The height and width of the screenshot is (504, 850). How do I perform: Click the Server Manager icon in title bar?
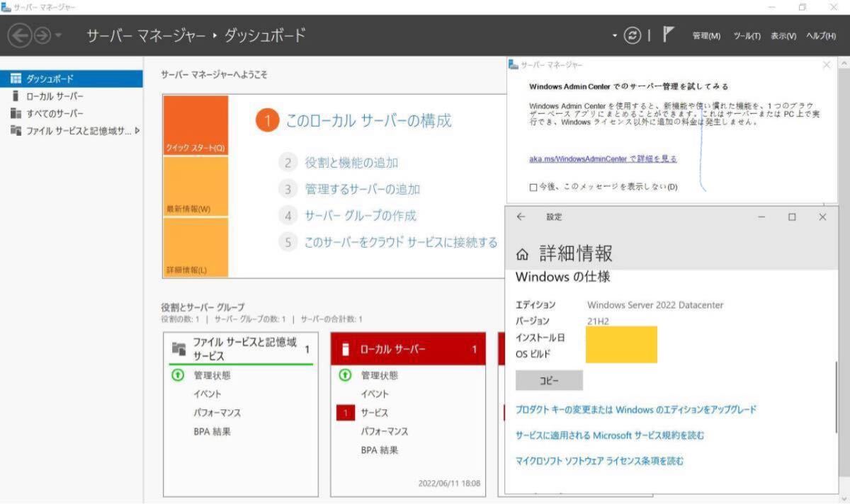[x=6, y=6]
